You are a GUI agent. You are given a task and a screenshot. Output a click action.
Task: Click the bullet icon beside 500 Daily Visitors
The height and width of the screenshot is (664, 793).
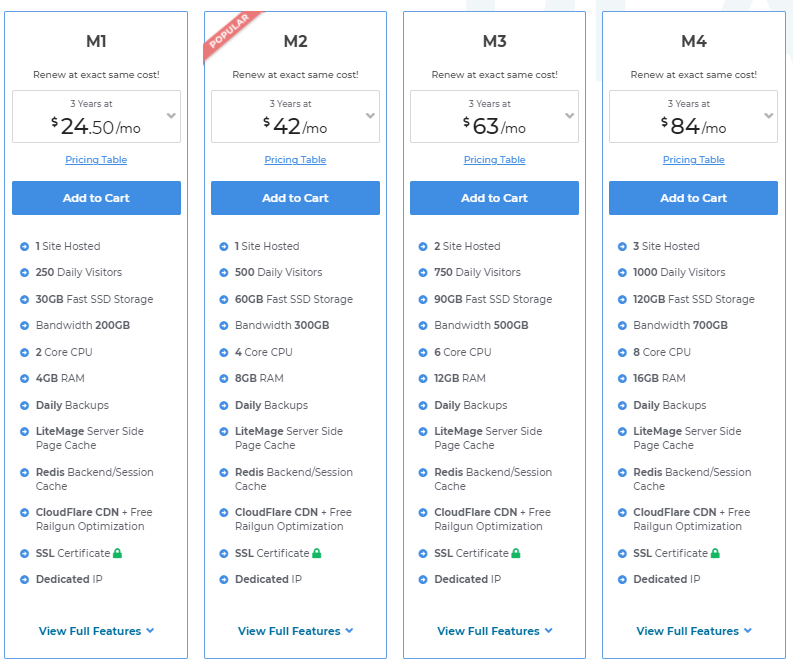click(224, 273)
